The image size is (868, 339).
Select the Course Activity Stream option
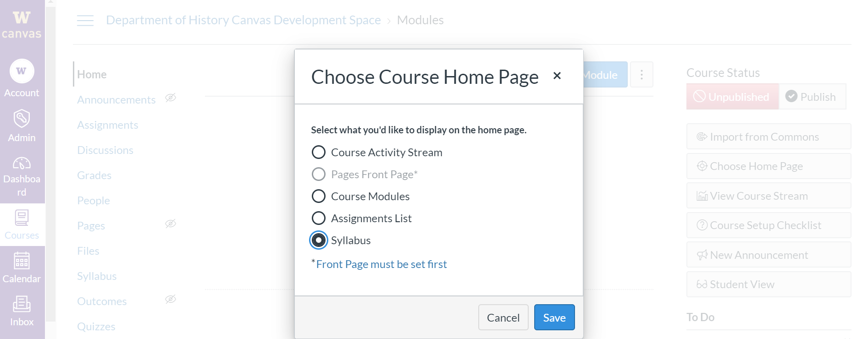tap(319, 152)
